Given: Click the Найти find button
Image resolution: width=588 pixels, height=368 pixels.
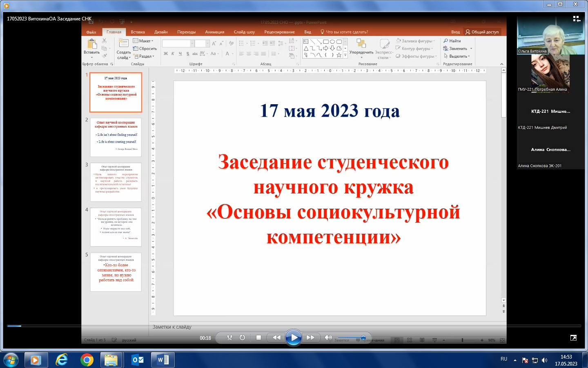Looking at the screenshot, I should coord(452,41).
